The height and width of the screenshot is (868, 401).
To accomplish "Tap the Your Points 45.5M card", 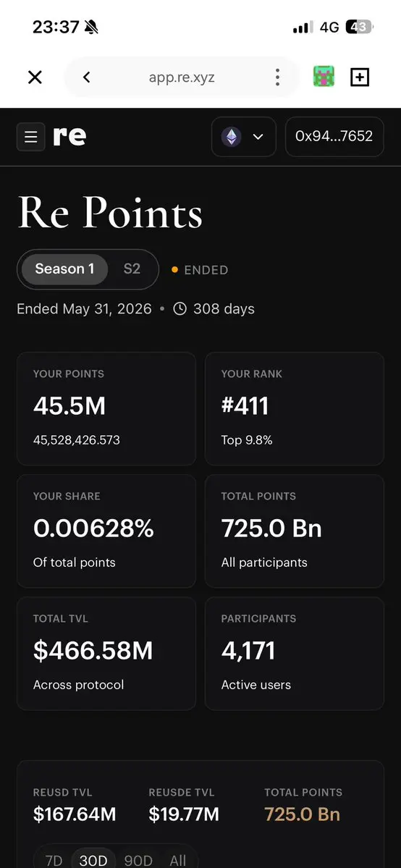I will pyautogui.click(x=106, y=409).
